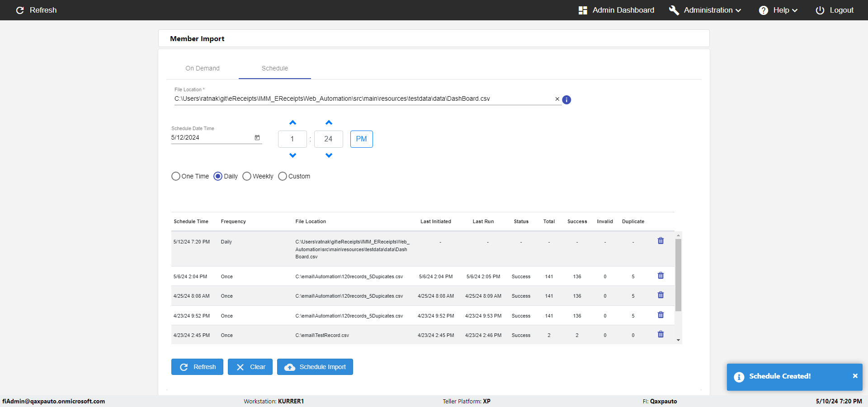Delete the TestRecord.csv schedule entry
The image size is (868, 407).
660,334
